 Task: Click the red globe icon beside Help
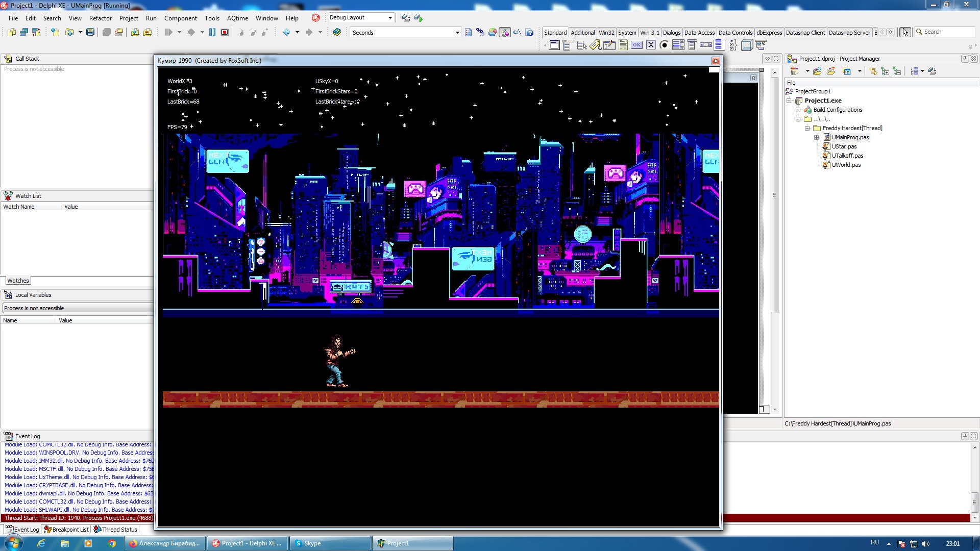point(316,18)
